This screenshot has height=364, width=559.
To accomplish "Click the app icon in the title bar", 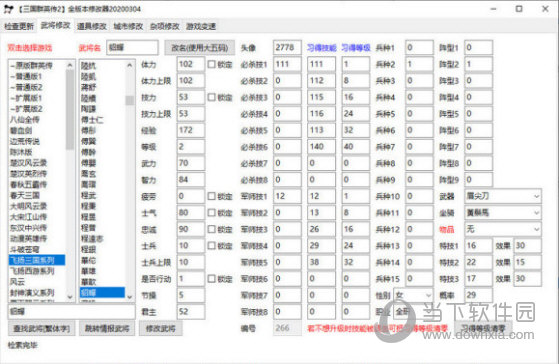I will tap(9, 9).
